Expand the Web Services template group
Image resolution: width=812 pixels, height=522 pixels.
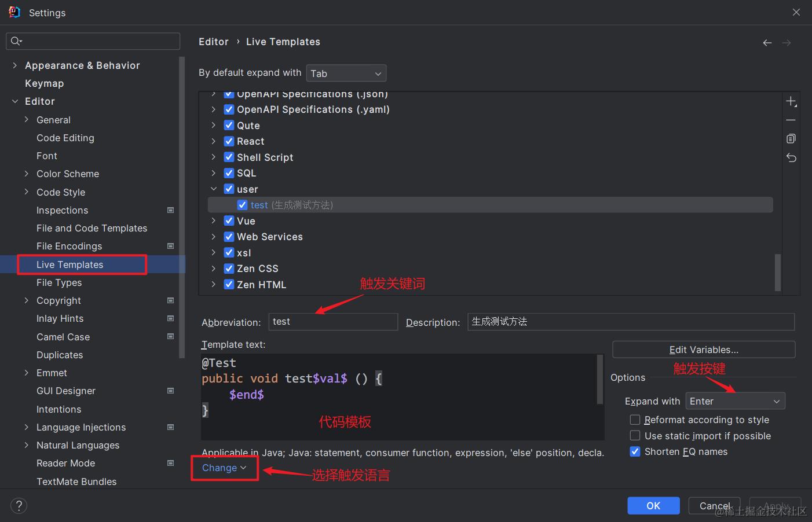[x=214, y=237]
